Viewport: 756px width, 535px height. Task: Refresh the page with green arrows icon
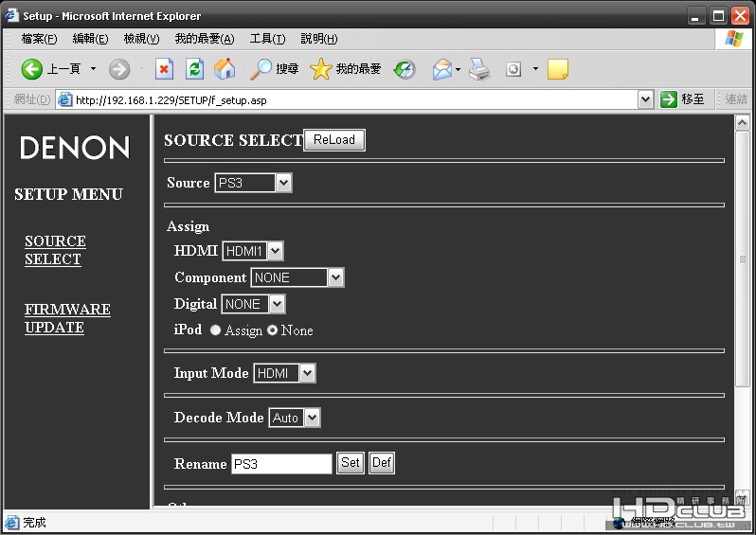(x=195, y=69)
